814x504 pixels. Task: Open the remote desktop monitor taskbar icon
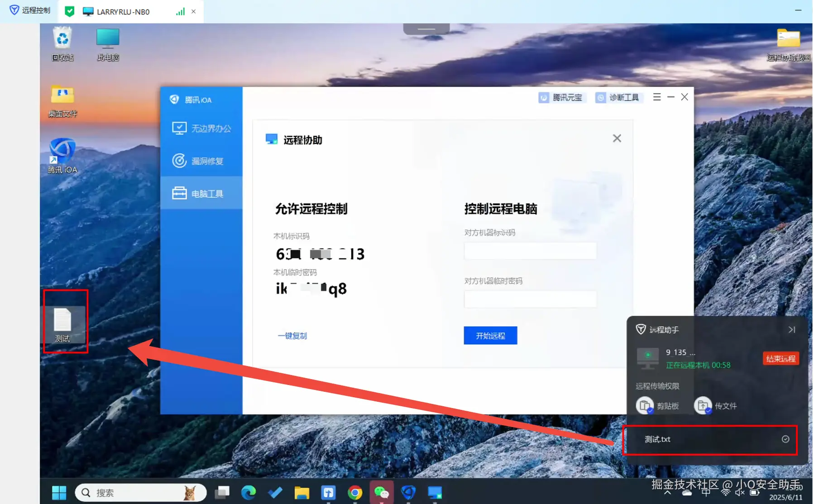435,493
